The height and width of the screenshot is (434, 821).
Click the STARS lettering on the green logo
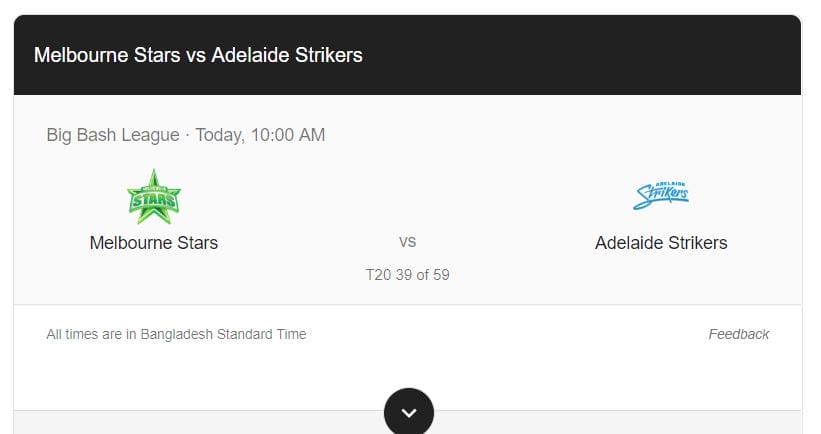click(x=154, y=199)
